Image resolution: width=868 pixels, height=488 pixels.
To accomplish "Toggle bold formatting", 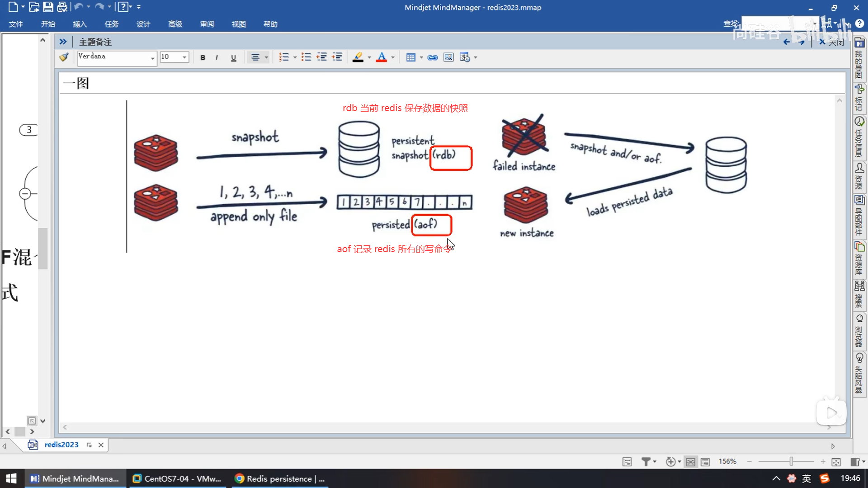I will point(203,57).
